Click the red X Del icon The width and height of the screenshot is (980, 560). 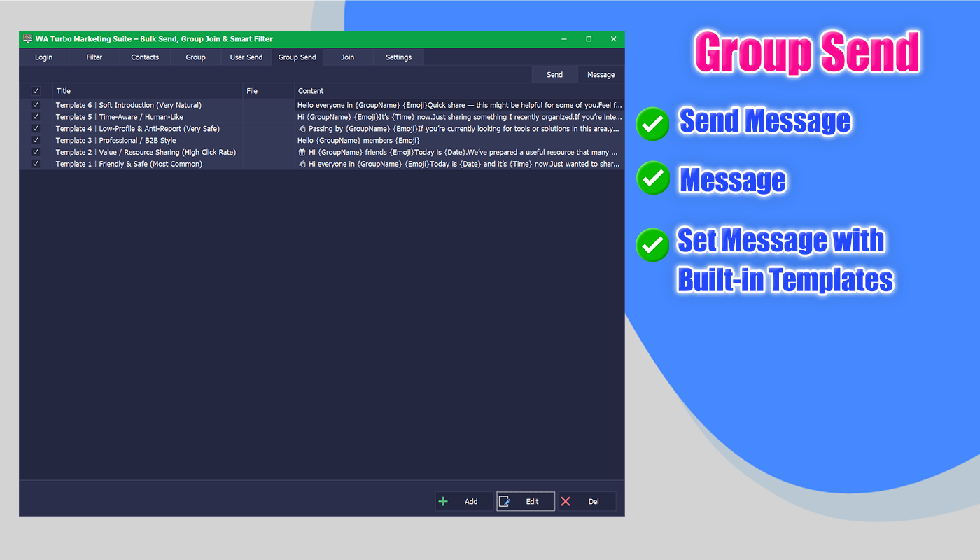click(x=566, y=501)
